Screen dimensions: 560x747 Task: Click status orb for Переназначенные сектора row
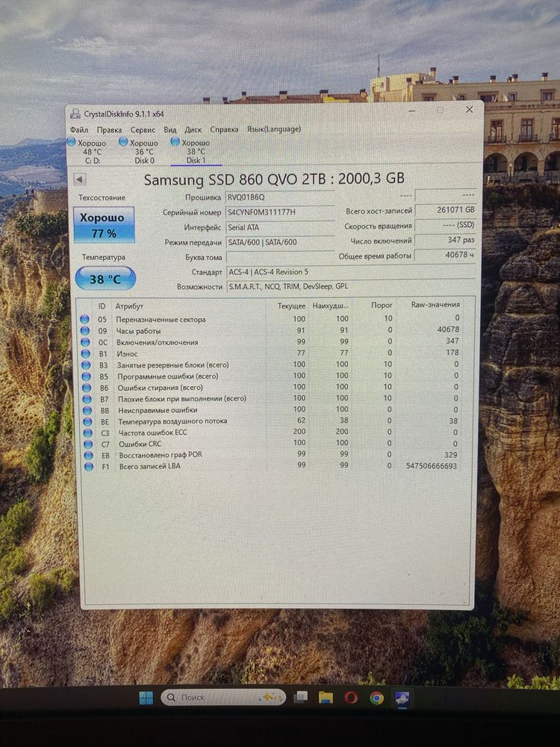click(85, 319)
